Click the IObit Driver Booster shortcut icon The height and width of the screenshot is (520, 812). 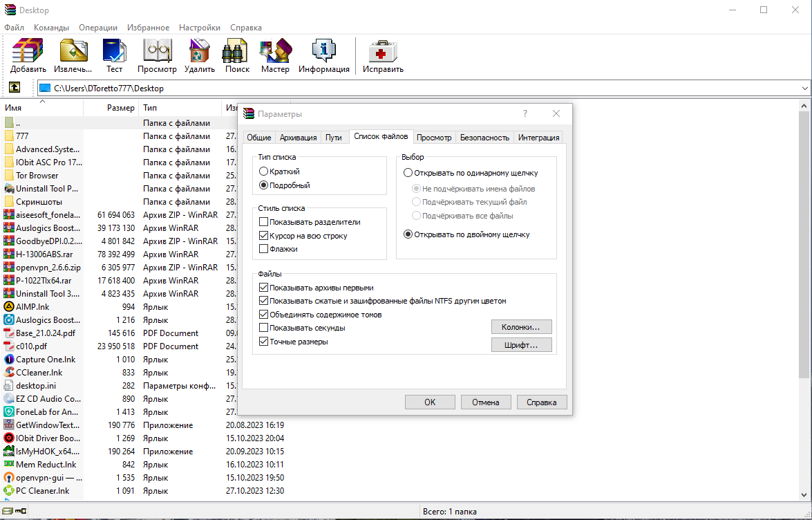[x=9, y=438]
